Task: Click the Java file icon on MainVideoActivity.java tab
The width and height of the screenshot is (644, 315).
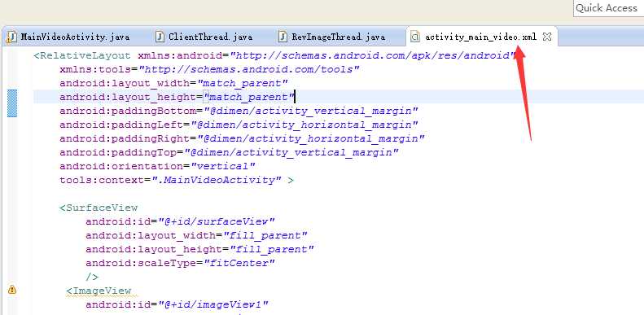Action: [x=11, y=37]
